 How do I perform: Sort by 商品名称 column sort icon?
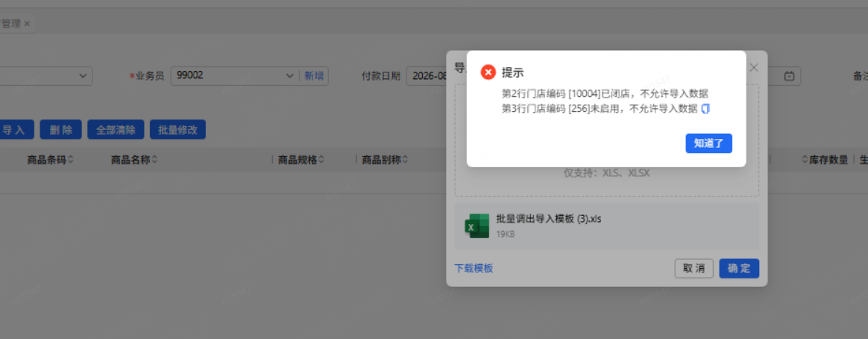coord(154,160)
